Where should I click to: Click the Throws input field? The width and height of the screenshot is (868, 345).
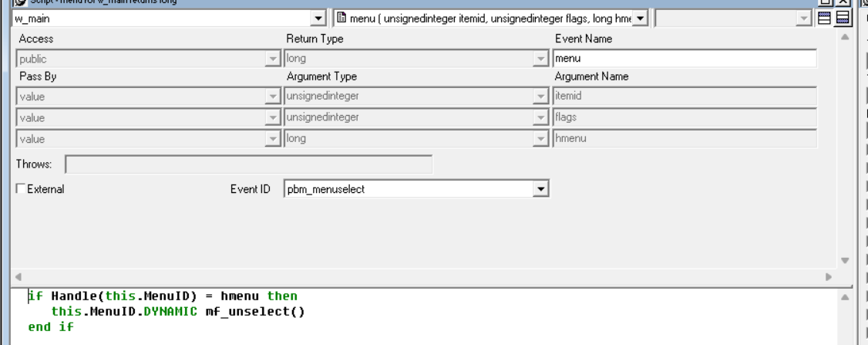(x=248, y=164)
